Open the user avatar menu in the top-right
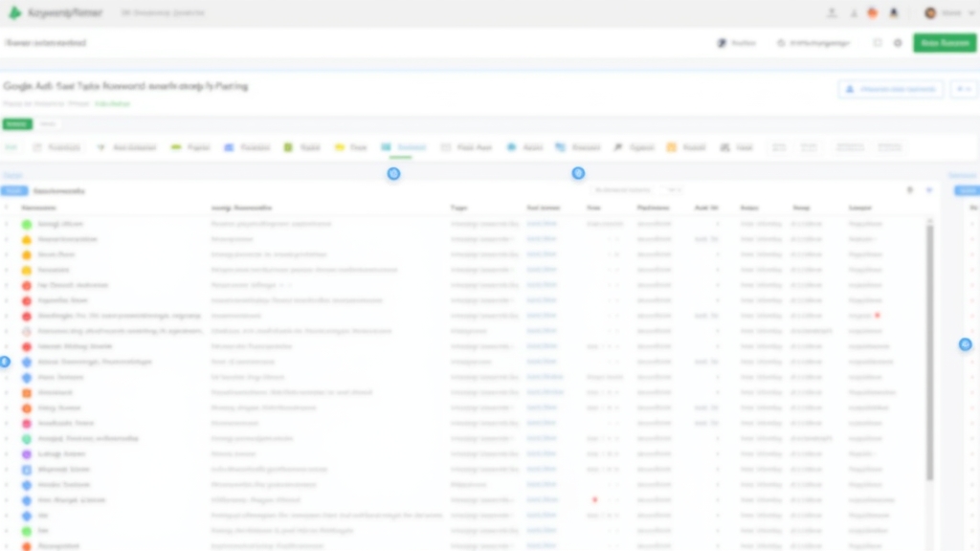980x551 pixels. 930,13
